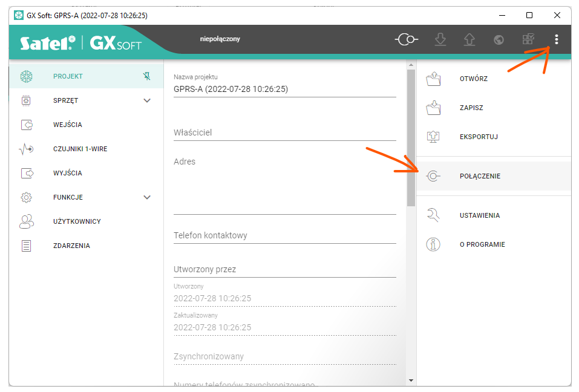Toggle the pin icon beside PROJEKT
The image size is (579, 392).
pos(147,76)
